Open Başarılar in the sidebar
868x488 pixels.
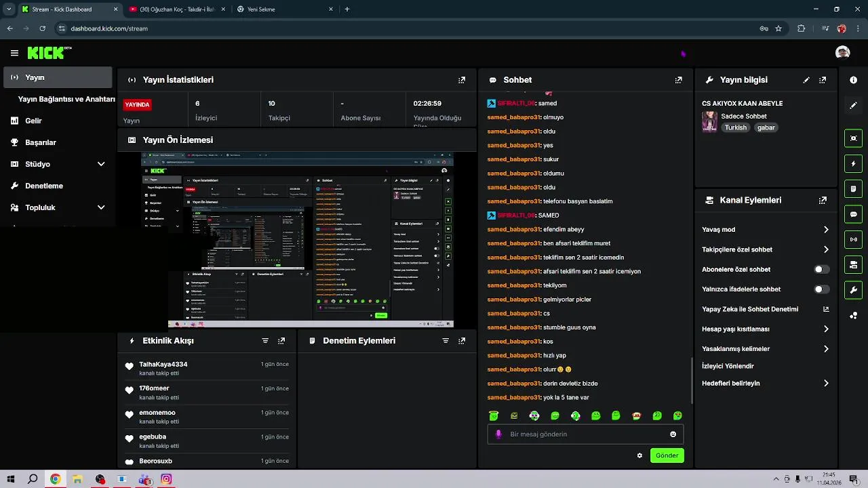[x=58, y=142]
